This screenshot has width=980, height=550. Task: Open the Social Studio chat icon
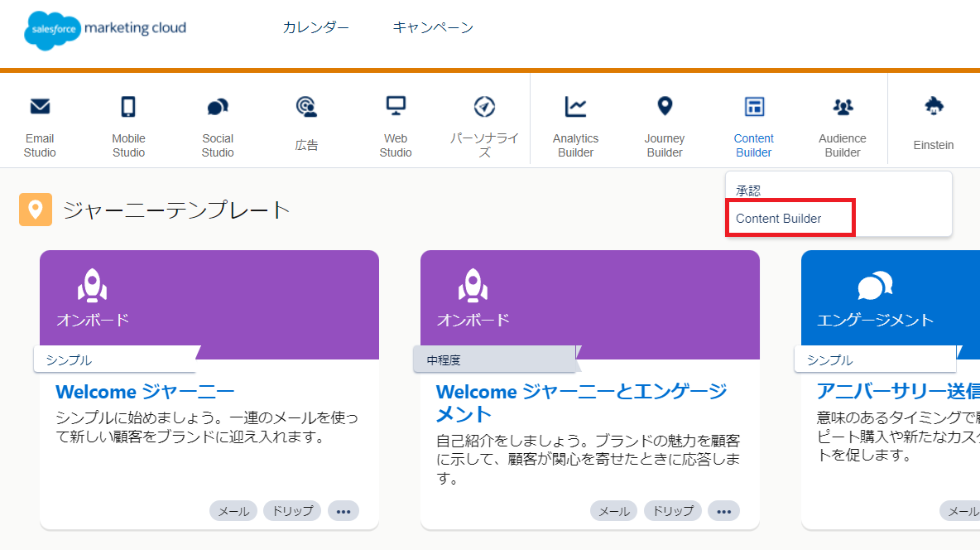tap(218, 107)
